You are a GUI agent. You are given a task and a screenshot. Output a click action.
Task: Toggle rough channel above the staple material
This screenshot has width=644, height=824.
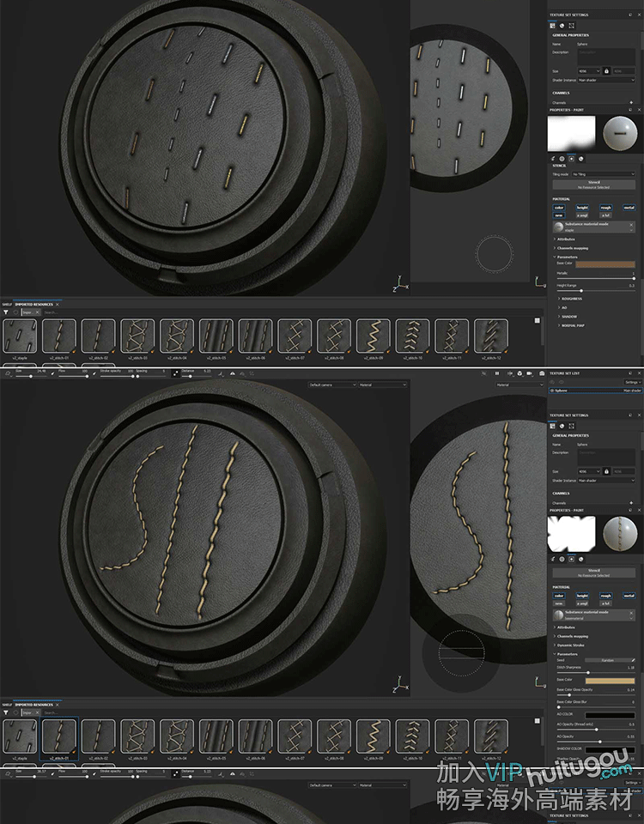606,208
